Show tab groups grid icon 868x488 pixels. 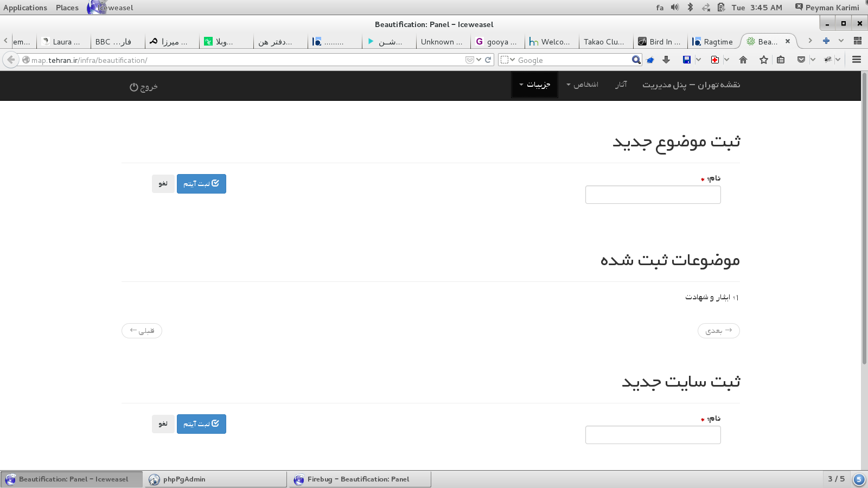pos(858,41)
